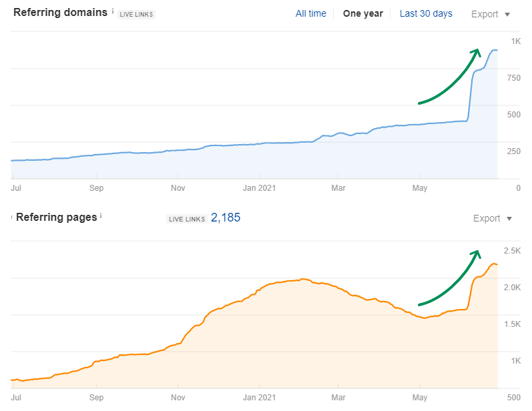
Task: Click the Referring domains heading
Action: [60, 13]
